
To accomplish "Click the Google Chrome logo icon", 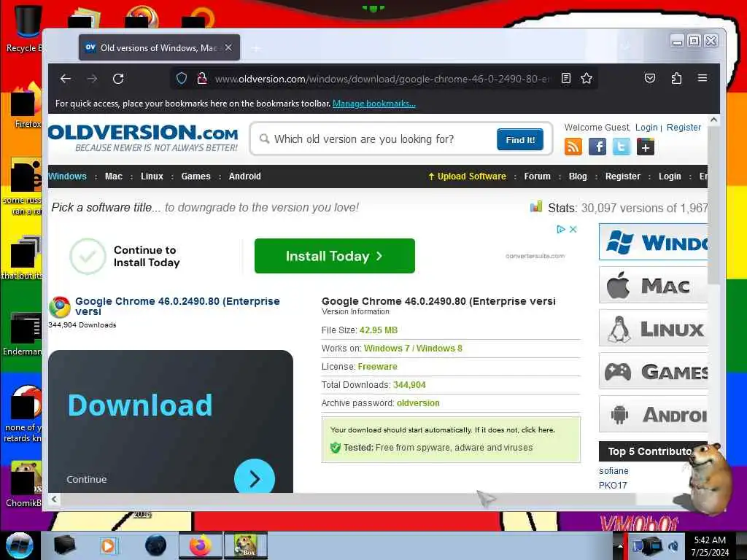I will 60,307.
